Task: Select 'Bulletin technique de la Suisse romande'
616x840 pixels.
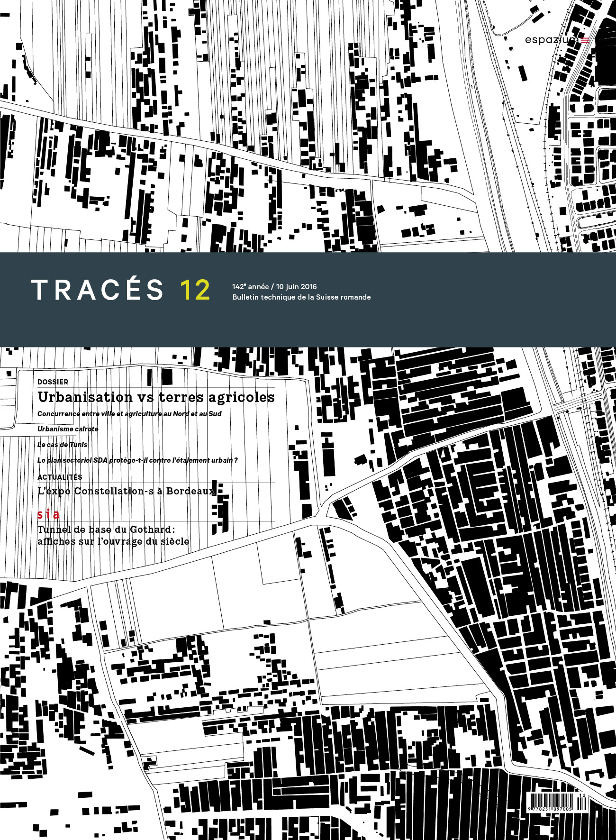Action: click(x=301, y=297)
